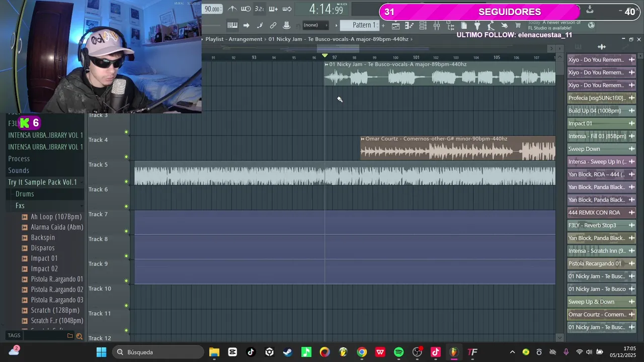Expand the Process folder in browser
The height and width of the screenshot is (362, 644).
(19, 158)
